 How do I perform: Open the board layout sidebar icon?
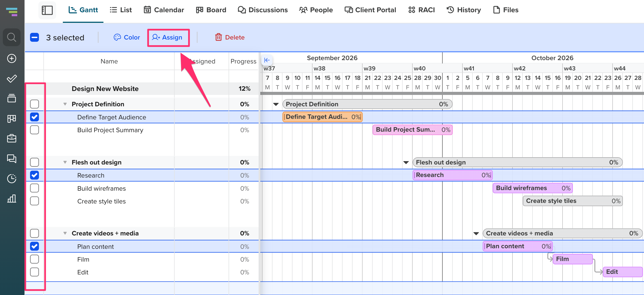coord(12,119)
